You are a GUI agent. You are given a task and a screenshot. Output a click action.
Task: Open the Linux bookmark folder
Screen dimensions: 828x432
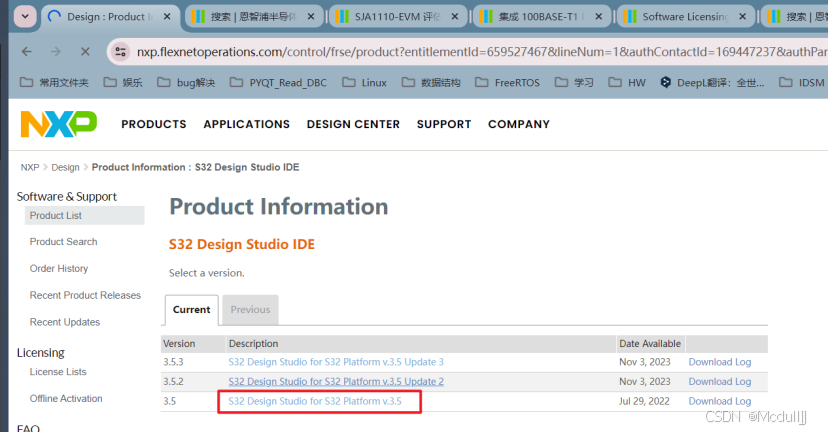click(364, 82)
